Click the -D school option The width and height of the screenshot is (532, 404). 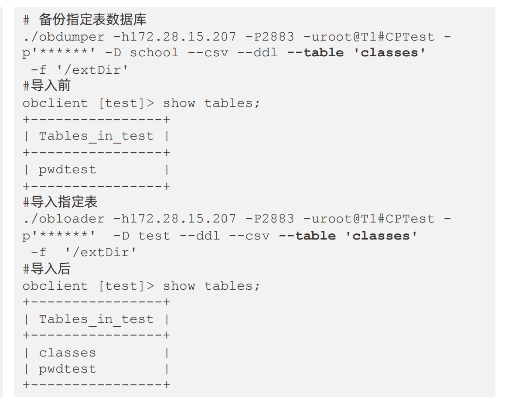tap(142, 53)
